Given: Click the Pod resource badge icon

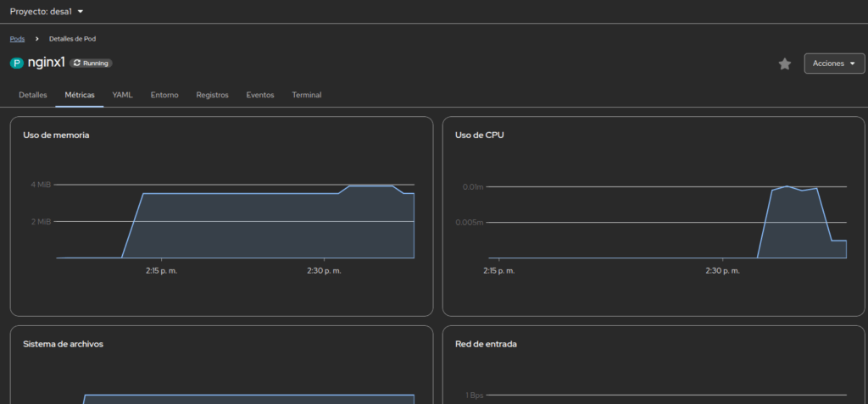Looking at the screenshot, I should (x=17, y=64).
